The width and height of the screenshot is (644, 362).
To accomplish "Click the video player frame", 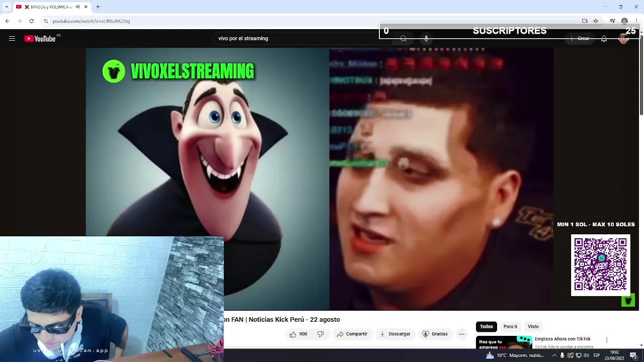I will (x=319, y=178).
